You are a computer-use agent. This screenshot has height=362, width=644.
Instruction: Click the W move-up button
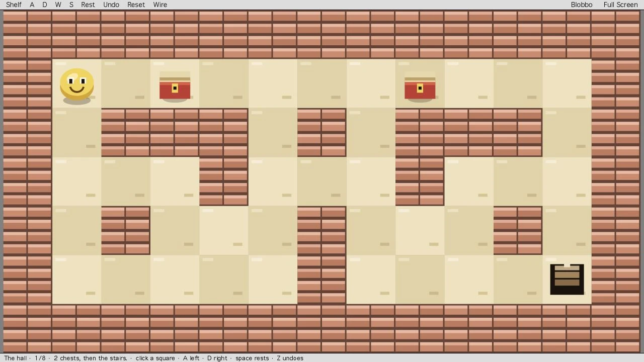click(58, 5)
